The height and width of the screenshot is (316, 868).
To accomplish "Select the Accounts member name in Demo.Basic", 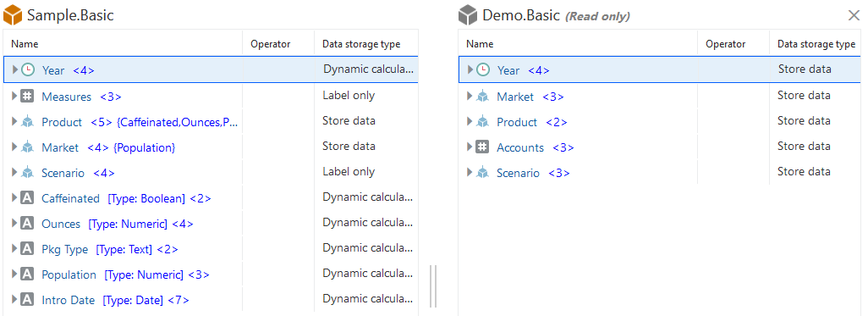I will click(x=520, y=147).
